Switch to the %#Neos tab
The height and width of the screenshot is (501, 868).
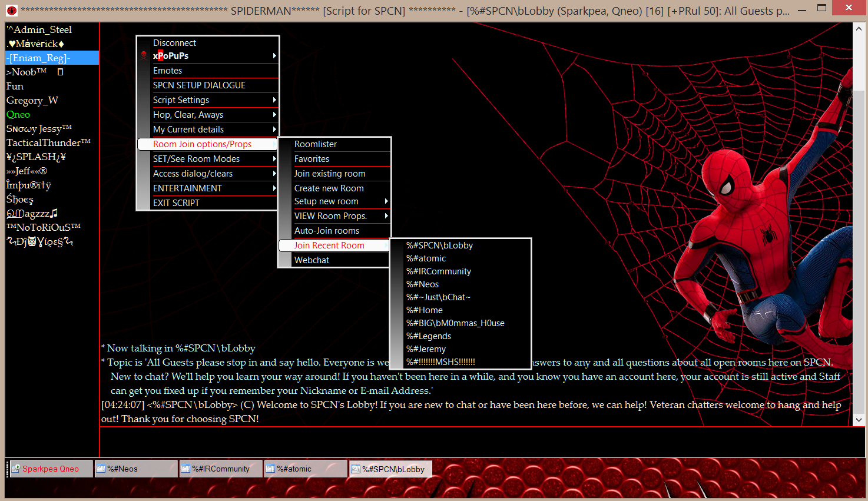point(136,469)
